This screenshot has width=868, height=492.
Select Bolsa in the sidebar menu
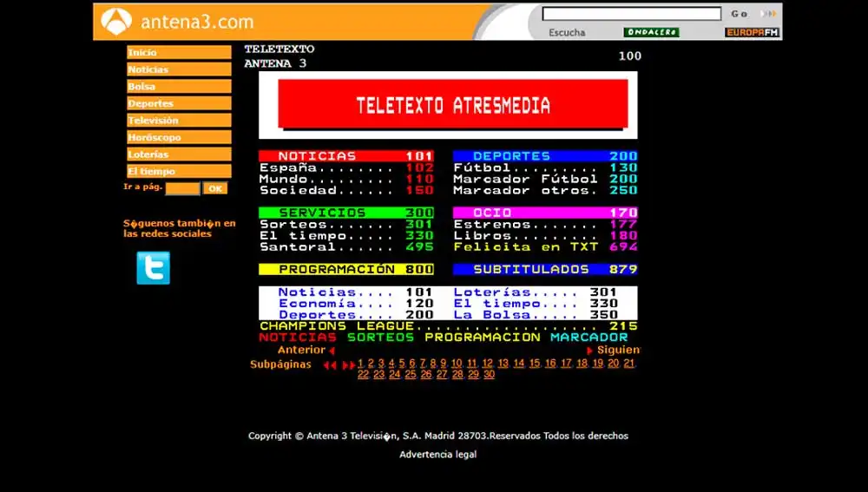tap(179, 86)
